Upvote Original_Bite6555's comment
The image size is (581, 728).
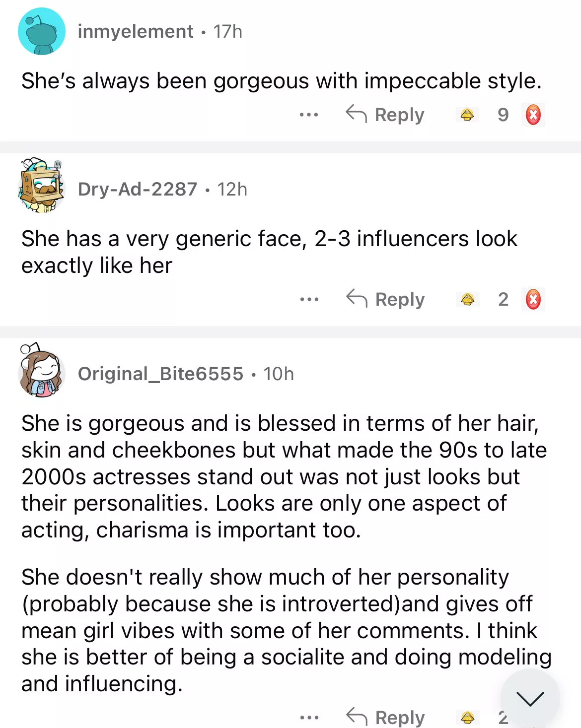(x=467, y=717)
